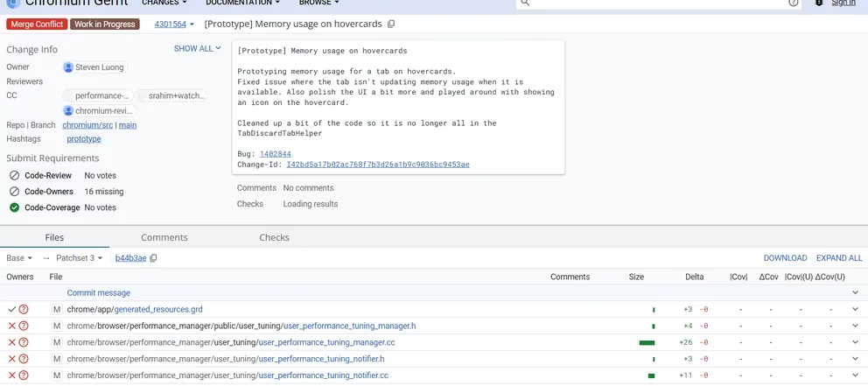Open commit b44b3ae link

pos(130,258)
